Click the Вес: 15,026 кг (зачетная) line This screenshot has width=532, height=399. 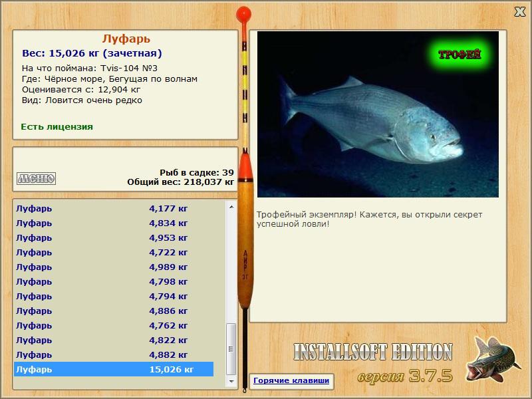(x=92, y=53)
